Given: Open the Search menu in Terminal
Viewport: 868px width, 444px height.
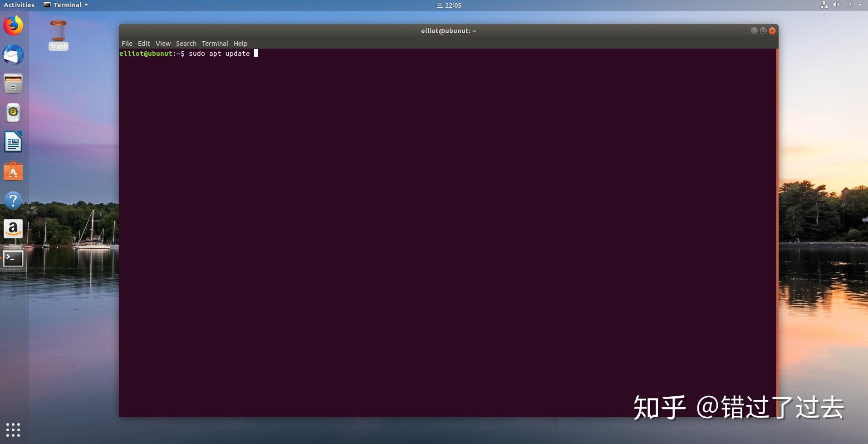Looking at the screenshot, I should pyautogui.click(x=186, y=43).
